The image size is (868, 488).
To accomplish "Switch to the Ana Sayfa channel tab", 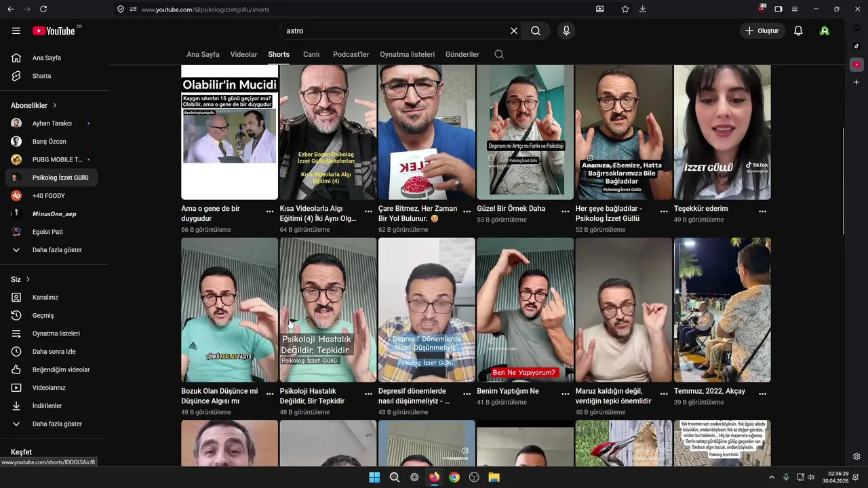I will (203, 54).
